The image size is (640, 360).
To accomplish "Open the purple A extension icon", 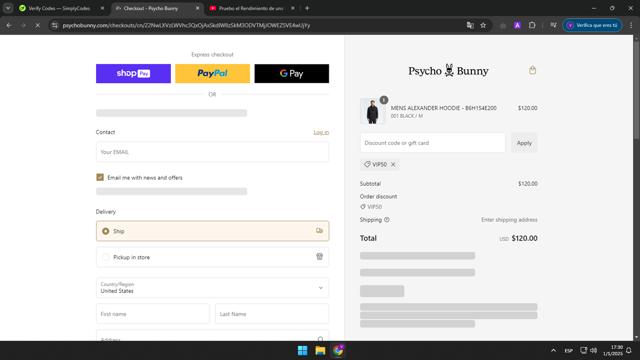I will (517, 25).
